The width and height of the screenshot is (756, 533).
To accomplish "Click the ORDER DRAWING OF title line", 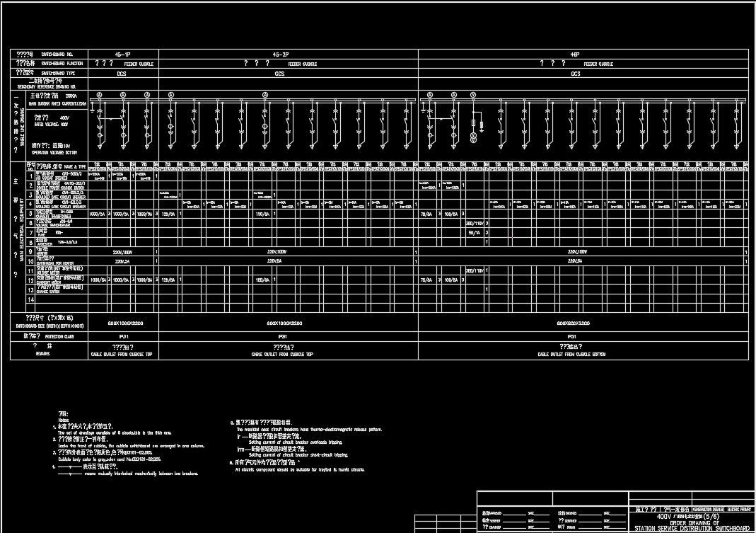I will click(x=694, y=523).
